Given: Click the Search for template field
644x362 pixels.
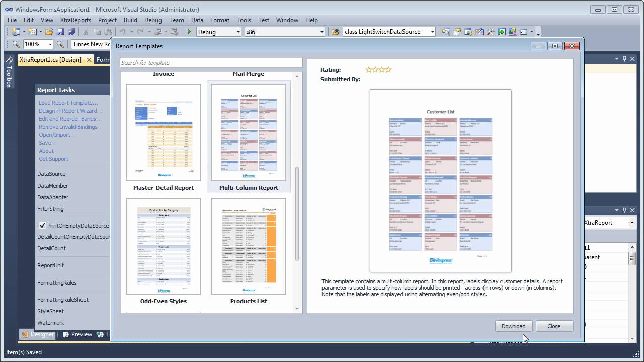Looking at the screenshot, I should [x=211, y=63].
